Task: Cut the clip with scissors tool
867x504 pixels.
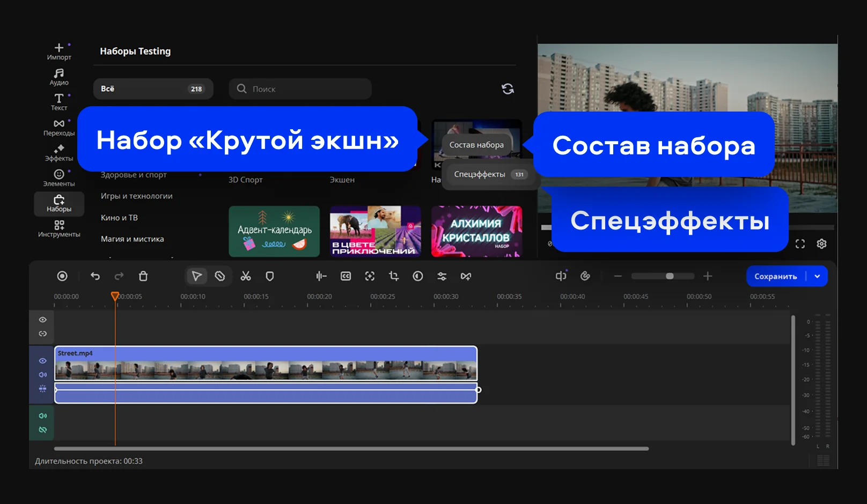Action: coord(246,276)
